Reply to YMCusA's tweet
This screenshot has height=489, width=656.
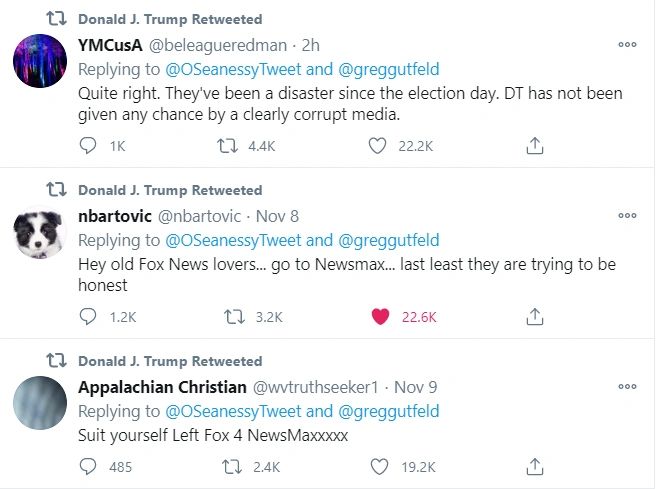(88, 146)
